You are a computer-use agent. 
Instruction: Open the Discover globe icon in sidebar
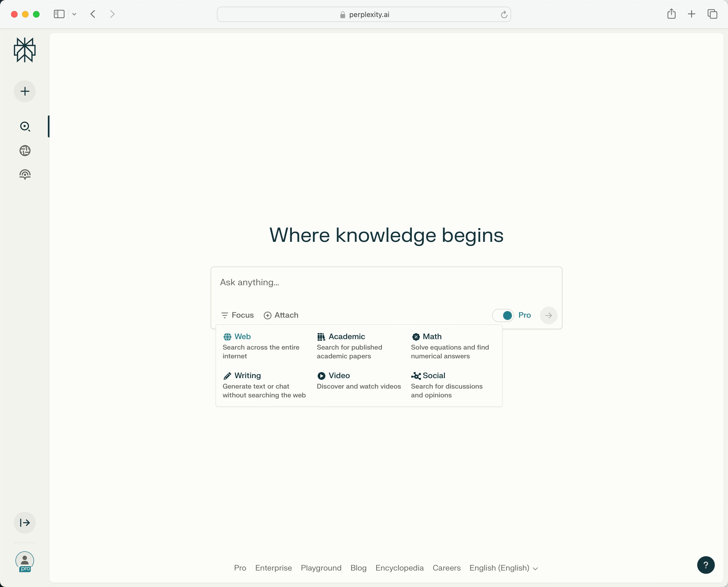(25, 151)
